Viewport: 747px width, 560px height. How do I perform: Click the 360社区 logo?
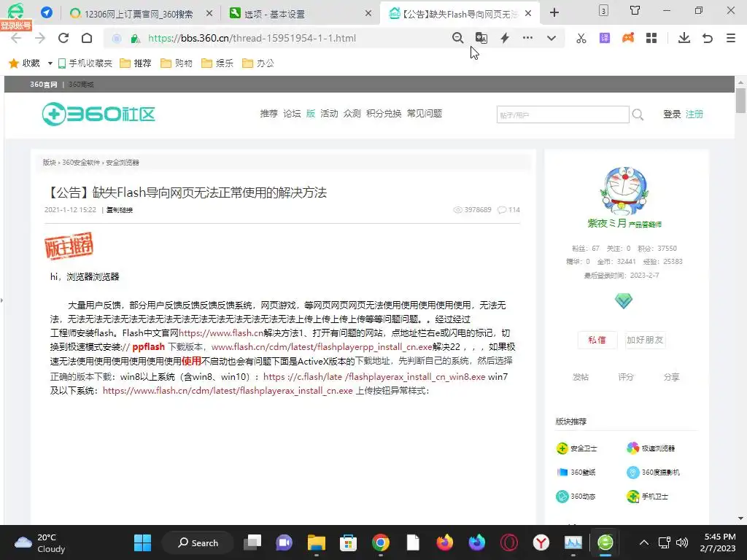tap(98, 114)
